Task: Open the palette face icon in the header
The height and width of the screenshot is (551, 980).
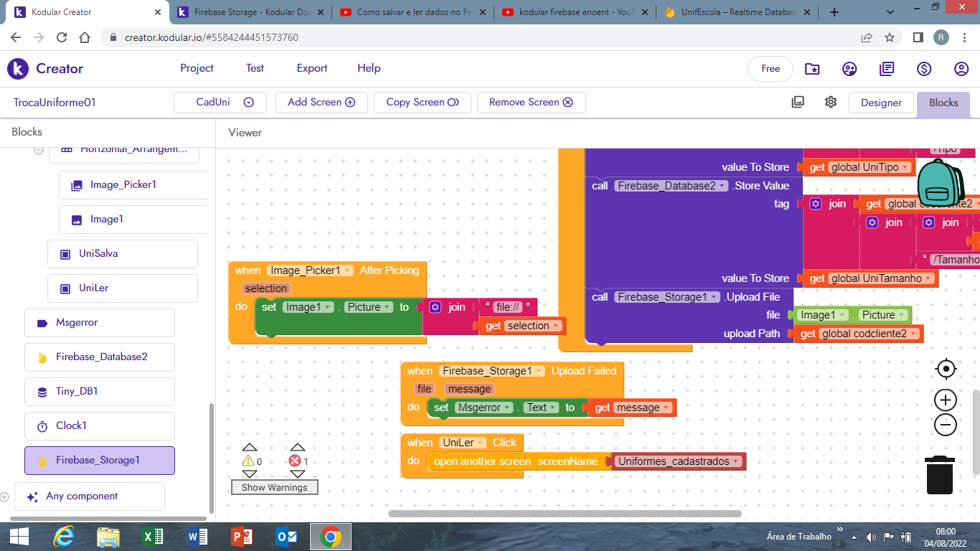Action: point(849,69)
